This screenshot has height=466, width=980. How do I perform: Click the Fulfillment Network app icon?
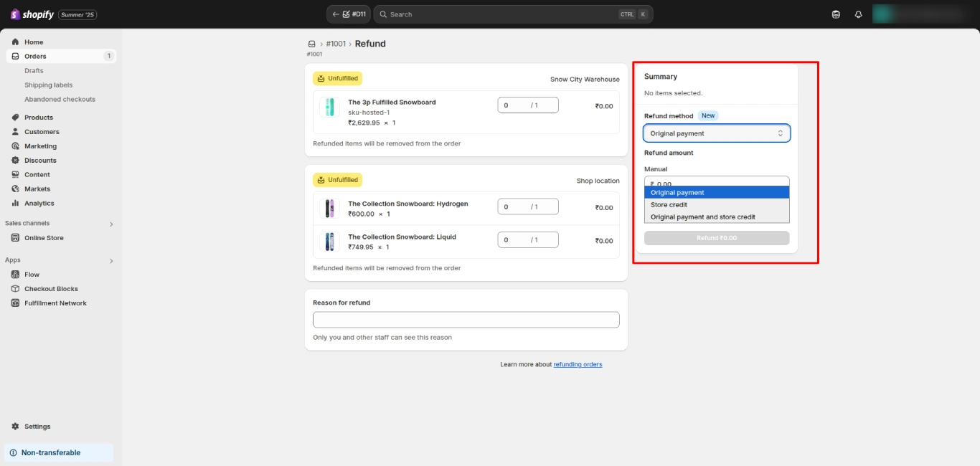[15, 303]
